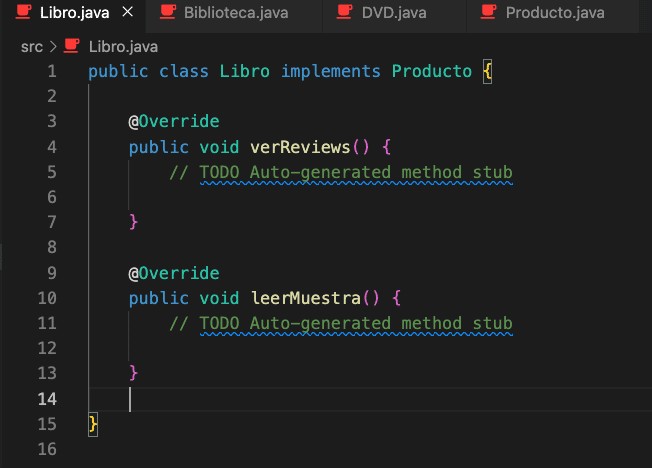Switch to the Libro.java tab
This screenshot has height=468, width=652.
coord(74,13)
